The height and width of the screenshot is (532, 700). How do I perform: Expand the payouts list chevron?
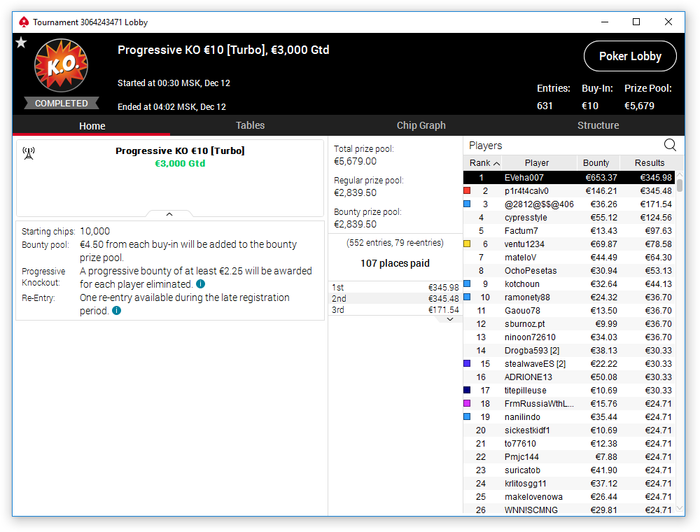[450, 319]
